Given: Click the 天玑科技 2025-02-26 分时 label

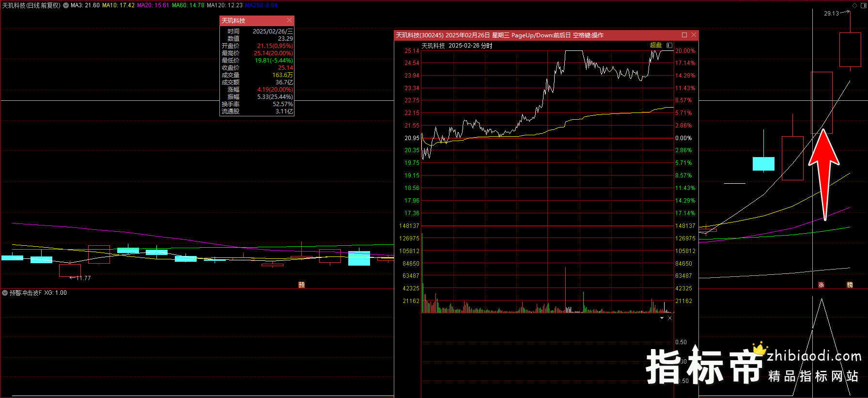Looking at the screenshot, I should pyautogui.click(x=457, y=46).
